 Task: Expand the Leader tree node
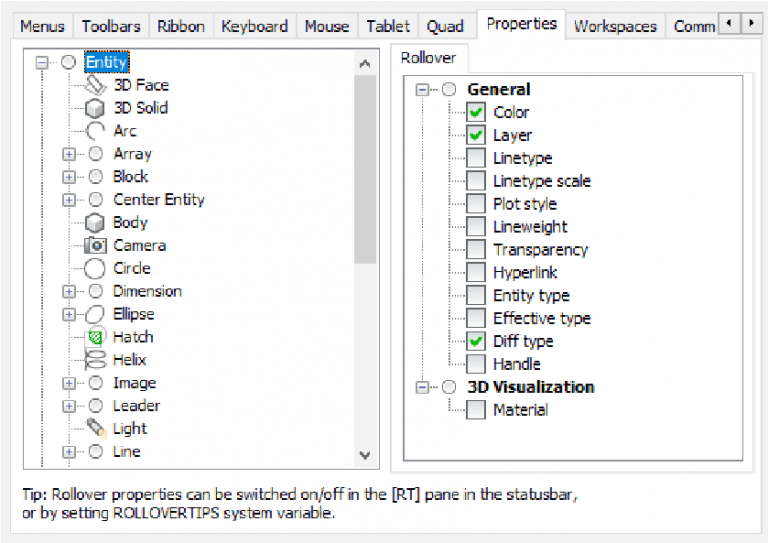[69, 406]
